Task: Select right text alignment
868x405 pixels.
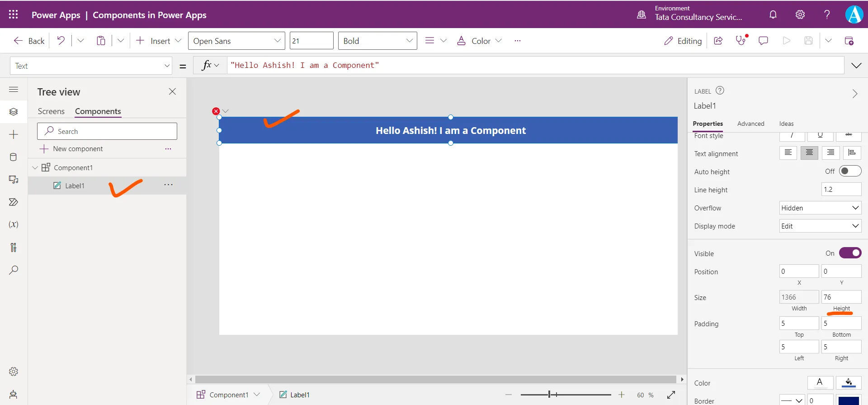Action: [x=830, y=153]
